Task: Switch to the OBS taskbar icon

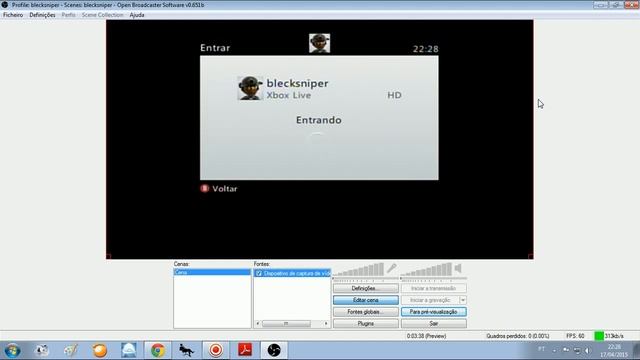Action: (x=274, y=350)
